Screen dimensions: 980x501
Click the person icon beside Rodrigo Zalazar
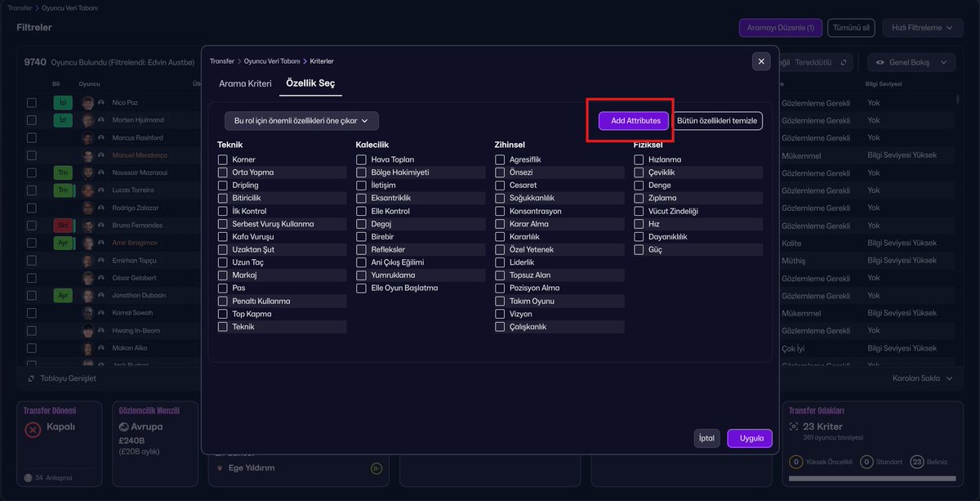[101, 208]
